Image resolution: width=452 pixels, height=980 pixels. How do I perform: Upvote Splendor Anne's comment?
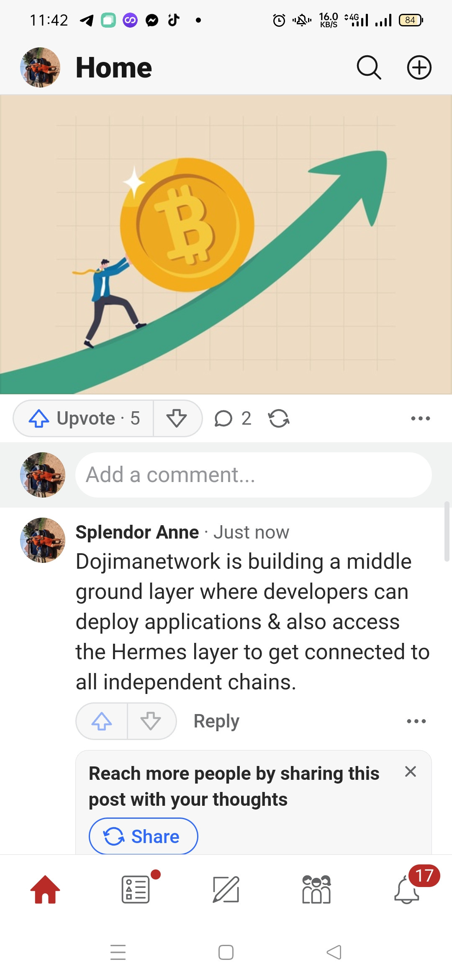coord(102,721)
